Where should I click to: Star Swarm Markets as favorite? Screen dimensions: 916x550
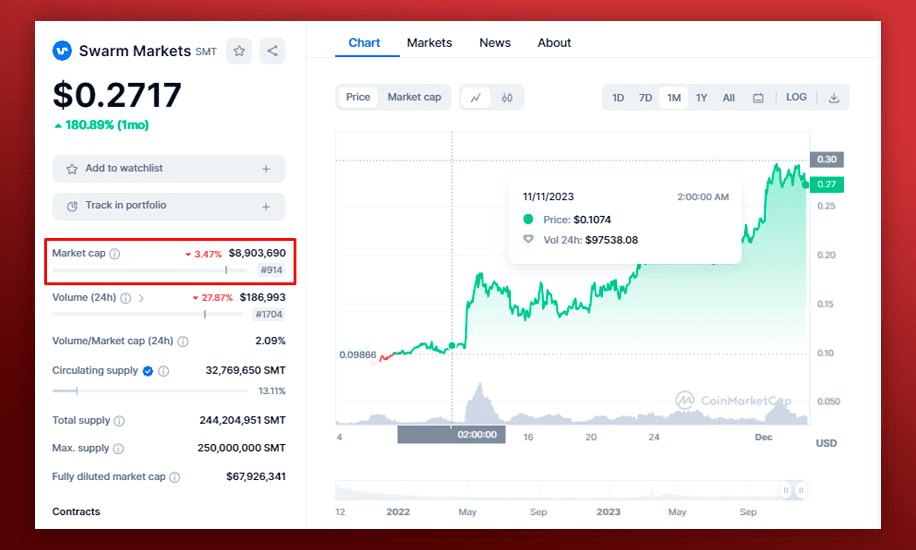point(239,51)
